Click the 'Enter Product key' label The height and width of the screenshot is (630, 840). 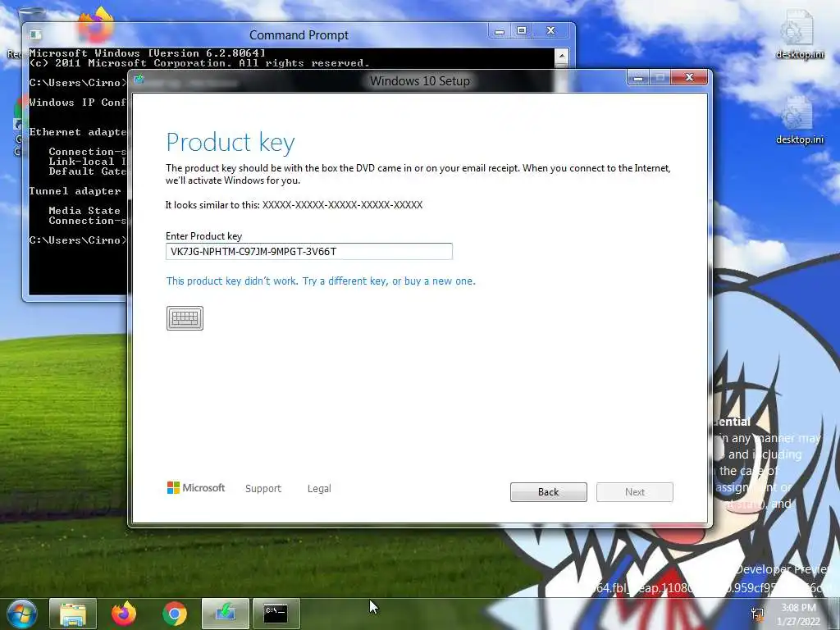[x=203, y=236]
